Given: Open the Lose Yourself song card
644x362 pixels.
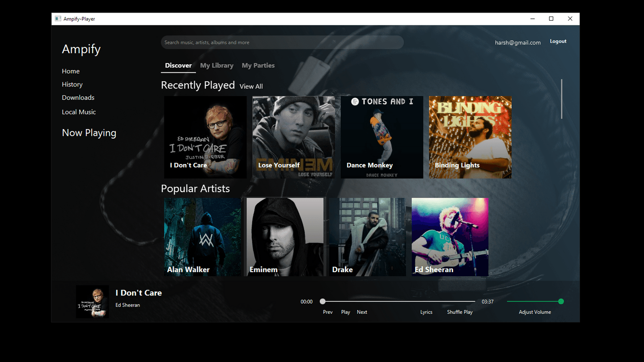Looking at the screenshot, I should pos(294,137).
